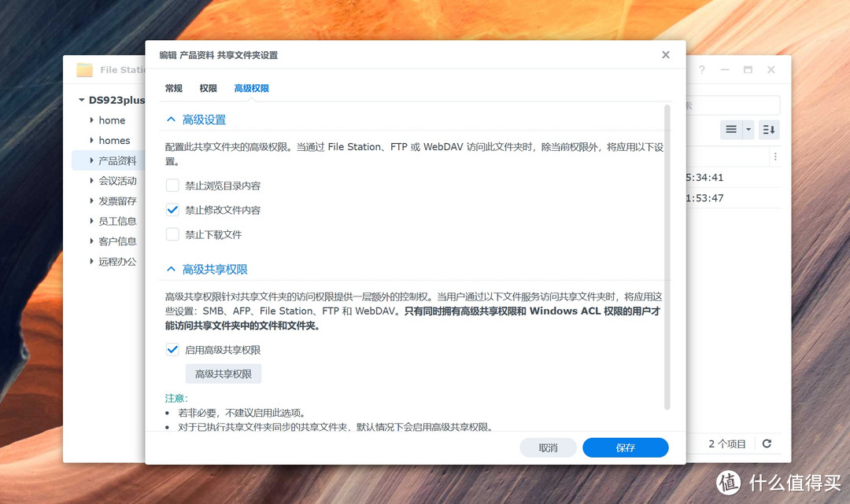Uncheck 禁止修改文件内容

[x=172, y=209]
